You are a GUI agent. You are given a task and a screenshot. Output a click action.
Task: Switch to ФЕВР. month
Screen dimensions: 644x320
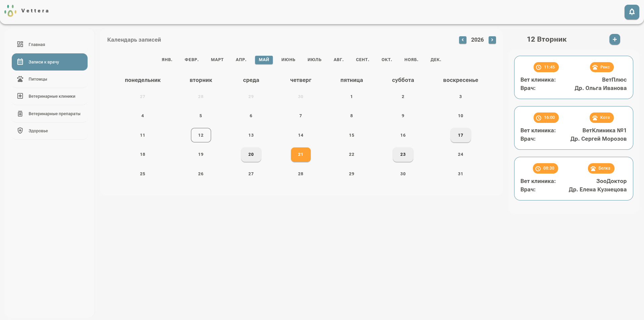pyautogui.click(x=192, y=60)
